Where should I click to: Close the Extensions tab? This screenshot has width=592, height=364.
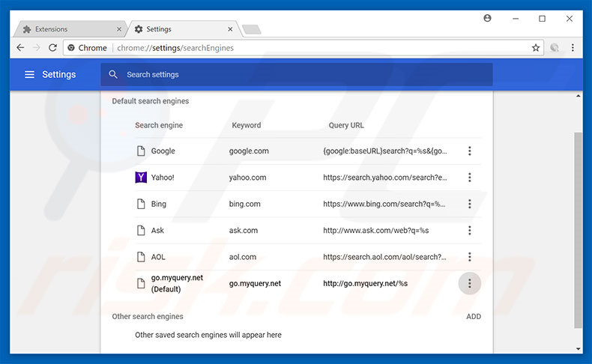click(119, 29)
